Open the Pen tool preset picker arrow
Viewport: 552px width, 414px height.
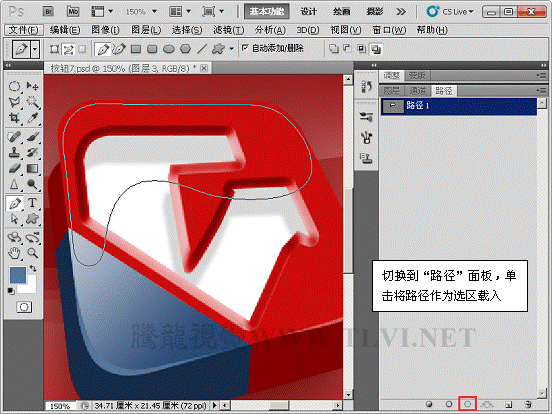[34, 49]
